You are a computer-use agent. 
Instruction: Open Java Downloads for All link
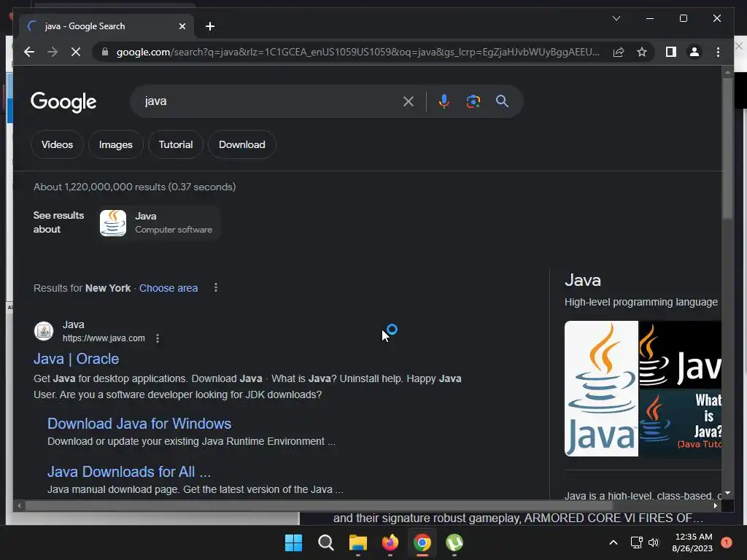point(128,472)
